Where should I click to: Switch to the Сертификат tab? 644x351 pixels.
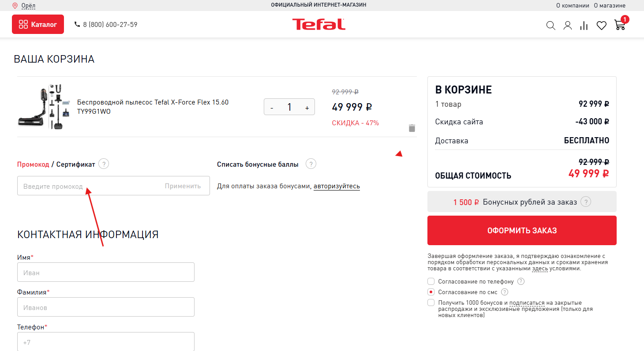(x=75, y=164)
